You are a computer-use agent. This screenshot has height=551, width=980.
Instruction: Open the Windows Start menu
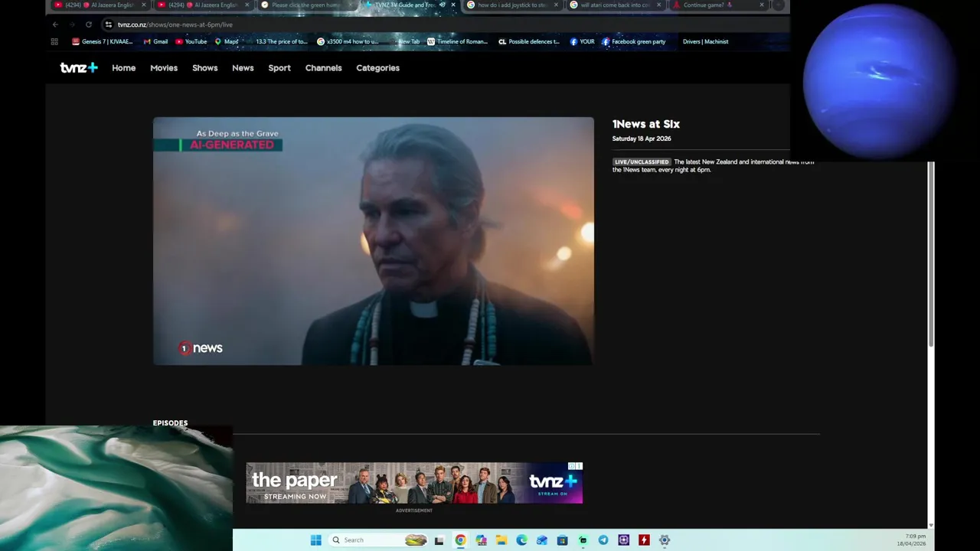(x=315, y=540)
